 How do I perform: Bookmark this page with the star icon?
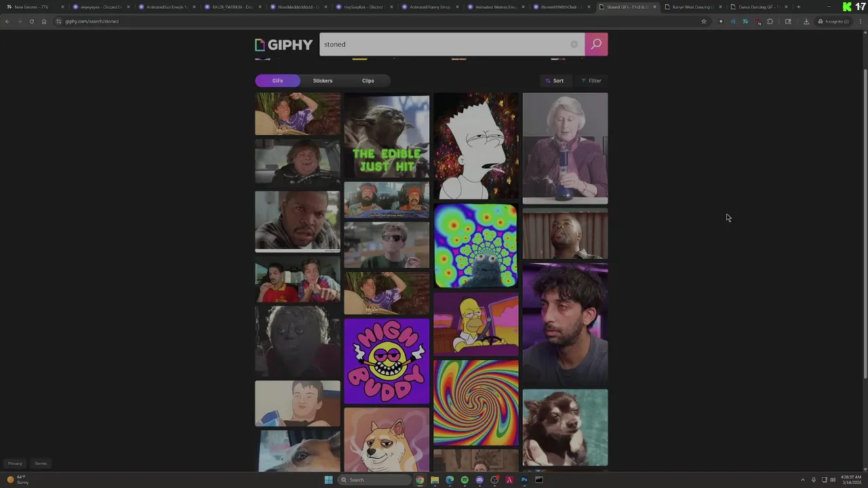coord(704,21)
